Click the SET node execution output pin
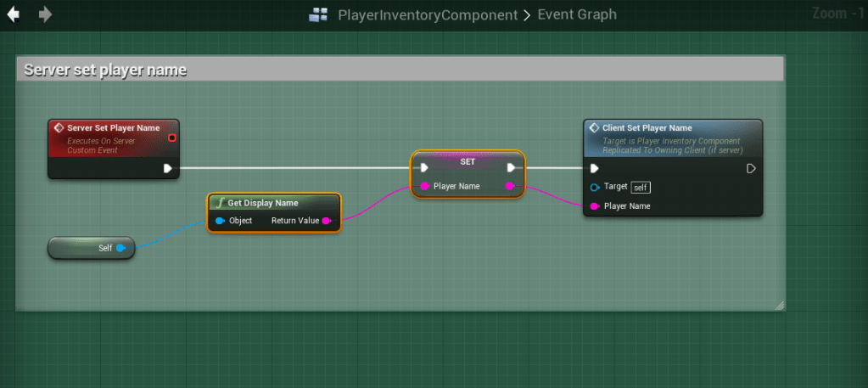This screenshot has height=388, width=868. [x=511, y=168]
